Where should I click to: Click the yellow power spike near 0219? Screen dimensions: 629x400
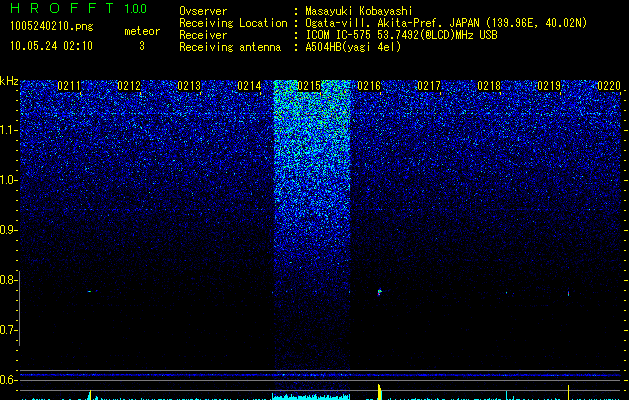[x=568, y=392]
